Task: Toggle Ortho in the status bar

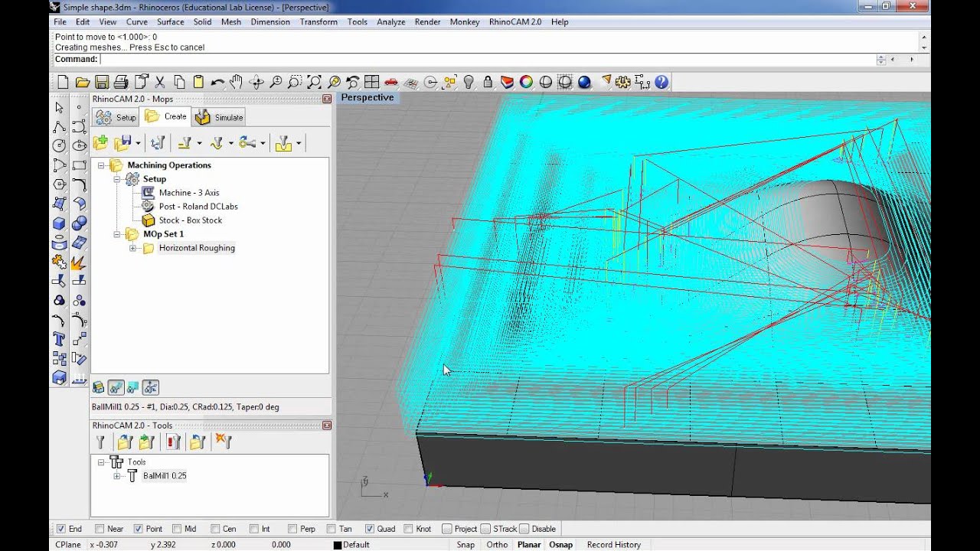Action: (497, 545)
